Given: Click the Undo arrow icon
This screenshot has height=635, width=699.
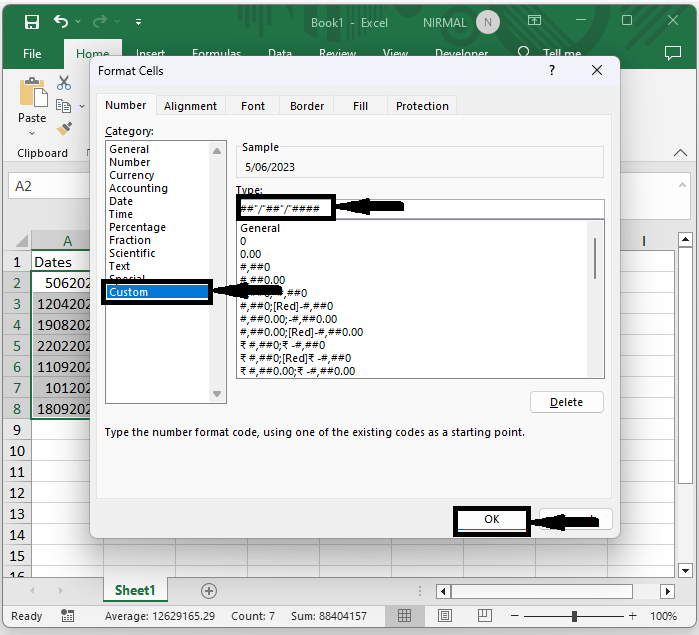Looking at the screenshot, I should (x=62, y=22).
